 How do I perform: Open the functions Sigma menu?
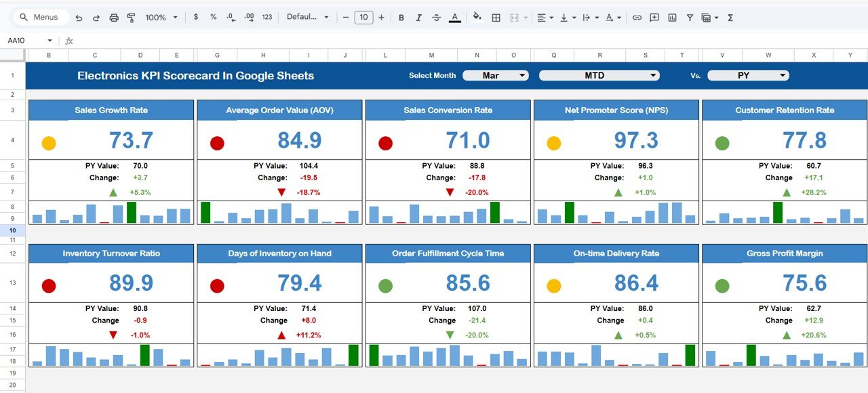(730, 18)
